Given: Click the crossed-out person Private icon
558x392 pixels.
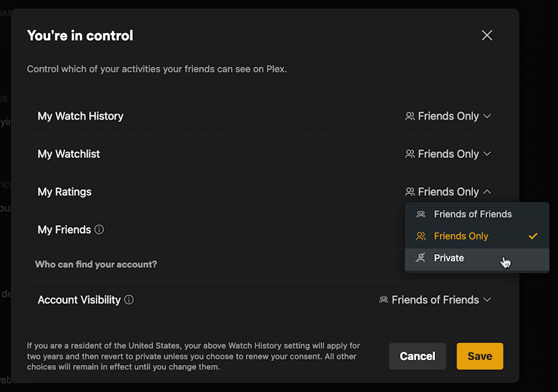Looking at the screenshot, I should [x=421, y=258].
